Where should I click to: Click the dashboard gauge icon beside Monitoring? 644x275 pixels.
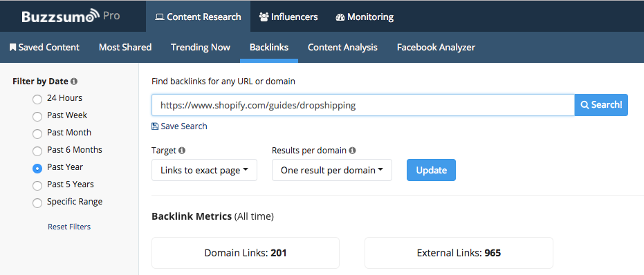(x=340, y=17)
